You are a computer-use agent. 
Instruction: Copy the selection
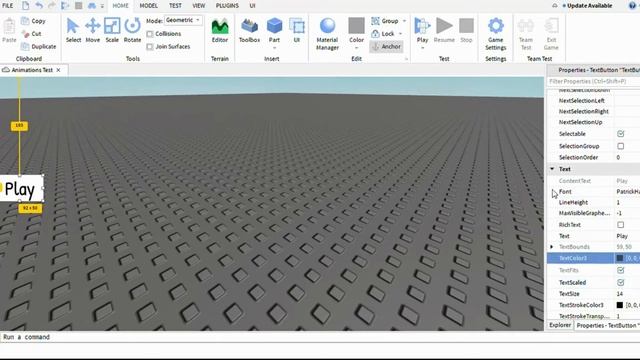click(33, 21)
